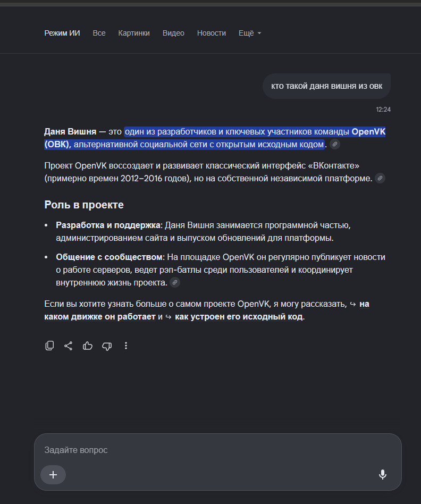Image resolution: width=421 pixels, height=504 pixels.
Task: Open source link after OpenVK platform paragraph
Action: (x=380, y=178)
